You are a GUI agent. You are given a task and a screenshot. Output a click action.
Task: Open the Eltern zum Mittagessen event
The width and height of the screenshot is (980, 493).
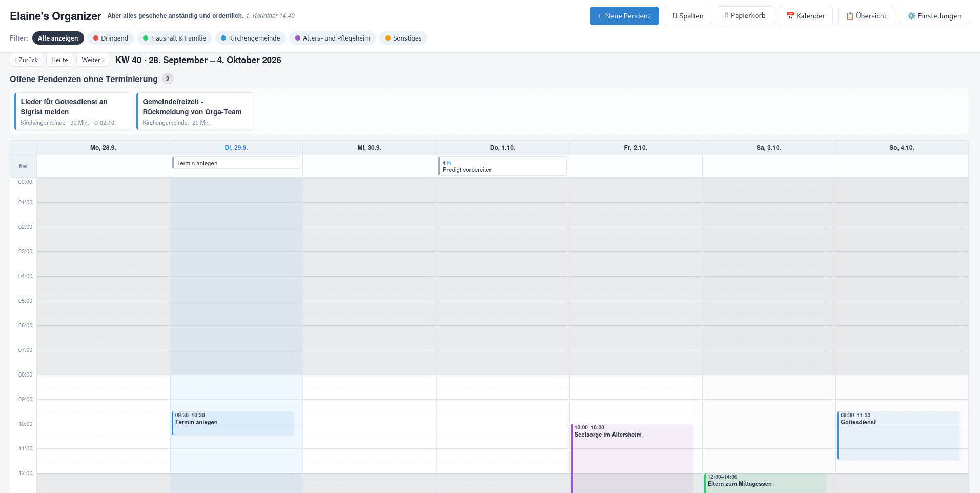(765, 483)
